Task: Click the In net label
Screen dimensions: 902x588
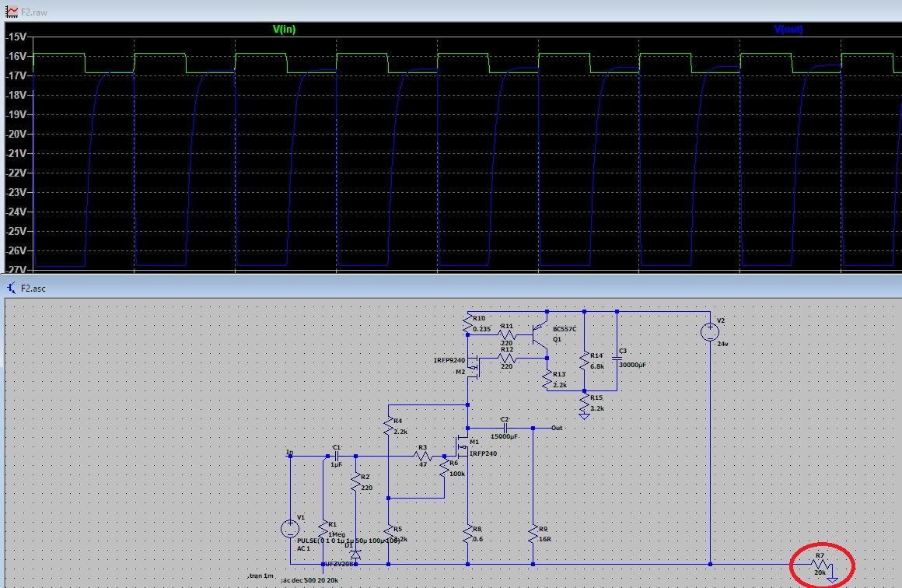Action: click(x=289, y=453)
